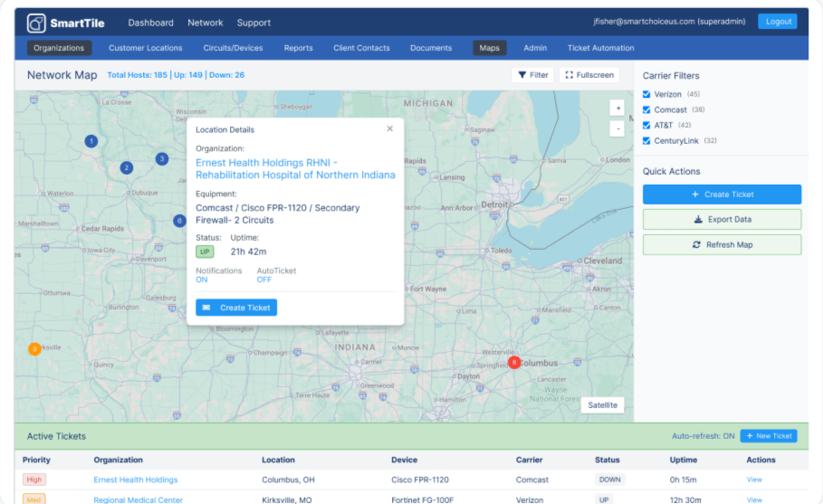Click Create Ticket in Location Details popup

point(236,308)
